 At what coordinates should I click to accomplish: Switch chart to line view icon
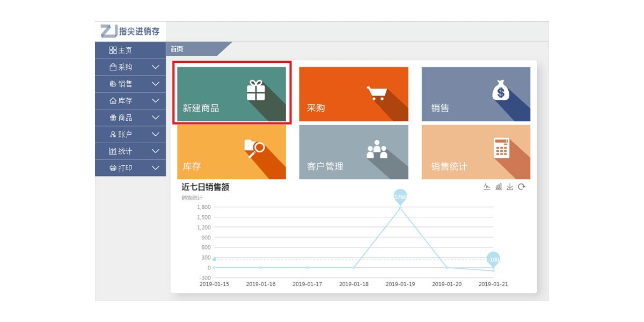487,187
